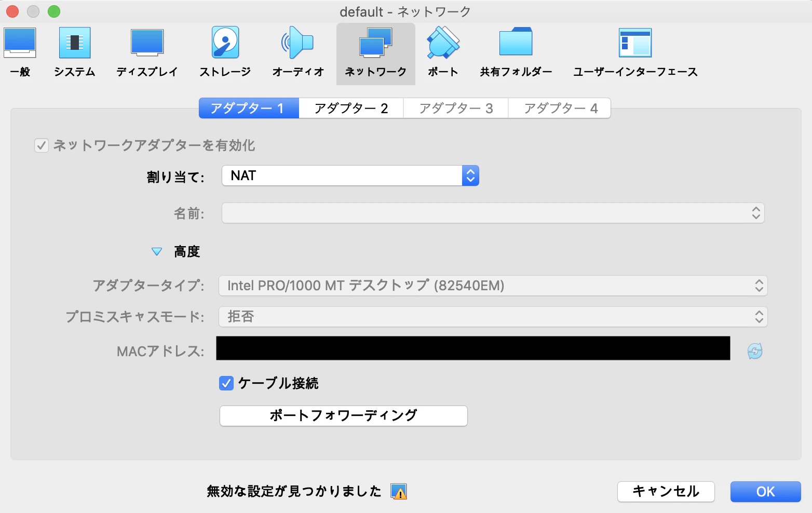Switch to the アダプター 3 tab
Image resolution: width=812 pixels, height=513 pixels.
tap(456, 108)
